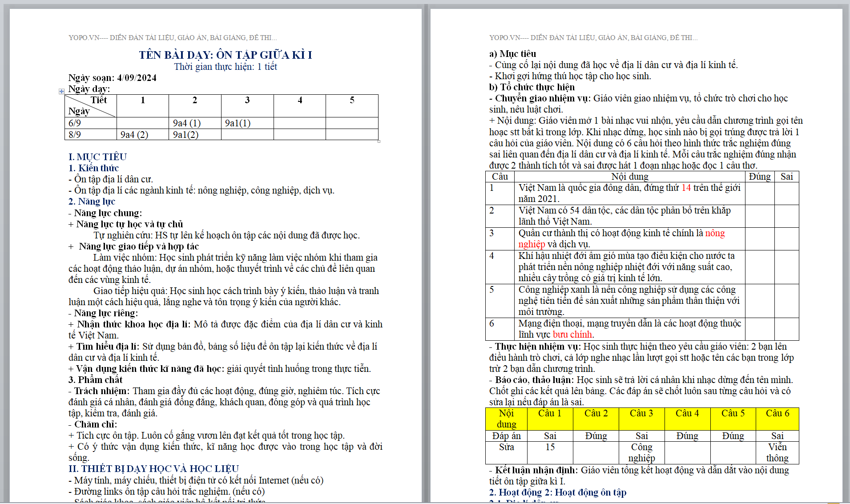Image resolution: width=850 pixels, height=504 pixels.
Task: Click the "9a4 (1)" table cell
Action: pyautogui.click(x=195, y=123)
